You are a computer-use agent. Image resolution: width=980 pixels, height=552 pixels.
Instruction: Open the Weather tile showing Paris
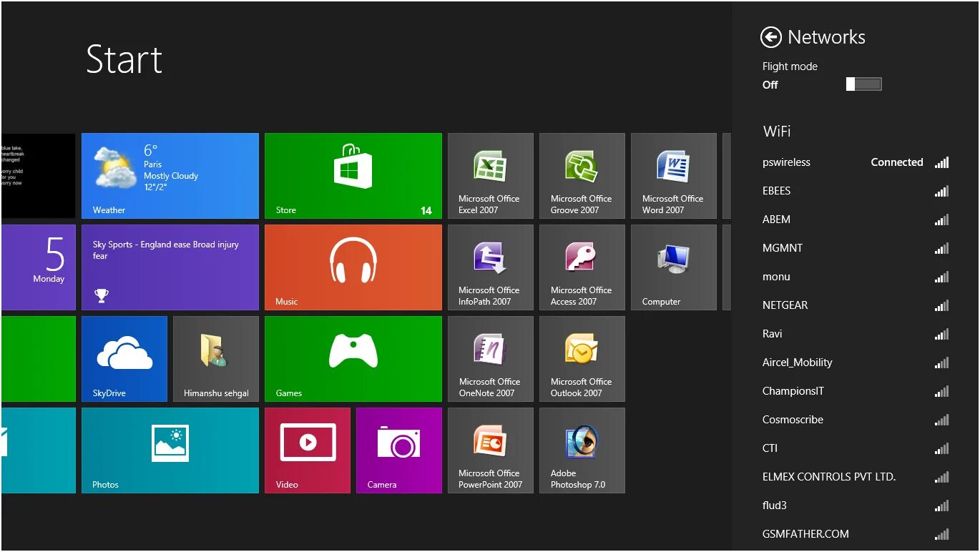[170, 176]
